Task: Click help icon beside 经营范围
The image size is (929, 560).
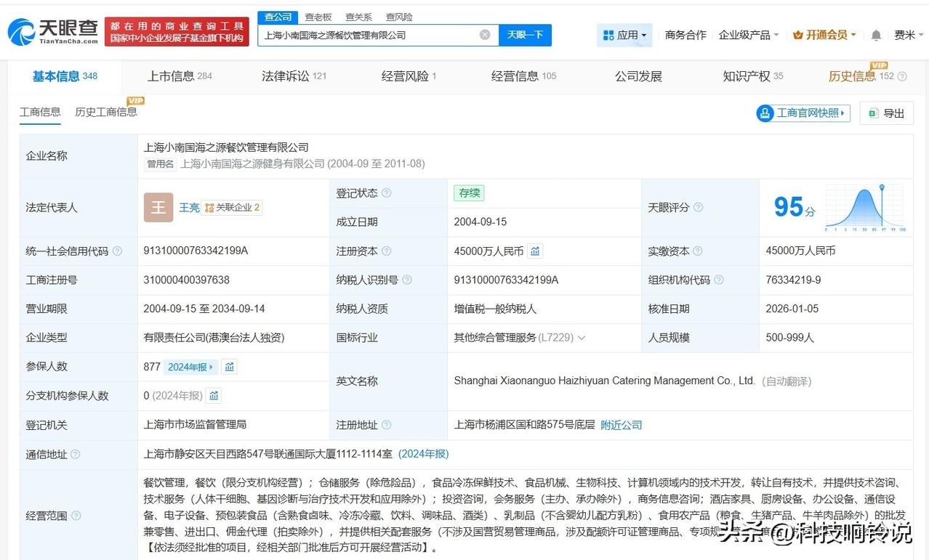Action: pos(76,516)
